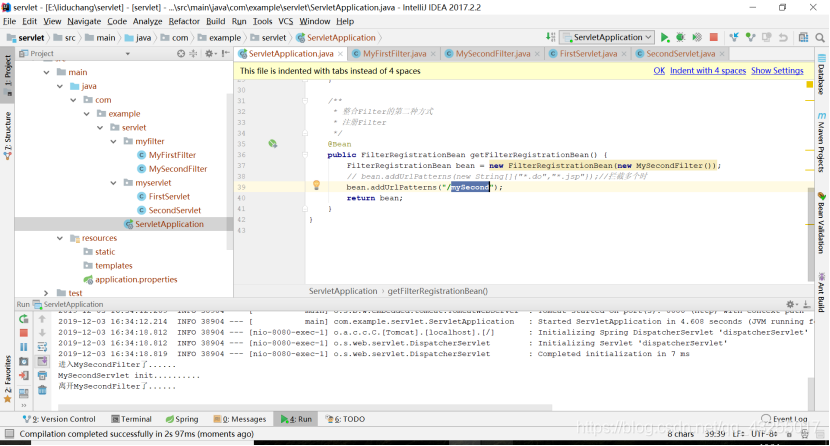The image size is (830, 446).
Task: Open Project panel settings gear
Action: [210, 53]
